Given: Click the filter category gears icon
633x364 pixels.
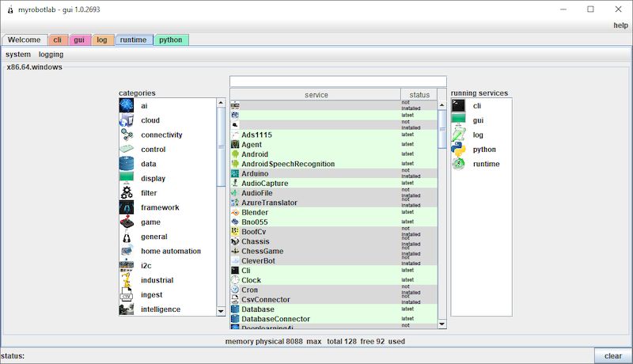Looking at the screenshot, I should [x=127, y=193].
